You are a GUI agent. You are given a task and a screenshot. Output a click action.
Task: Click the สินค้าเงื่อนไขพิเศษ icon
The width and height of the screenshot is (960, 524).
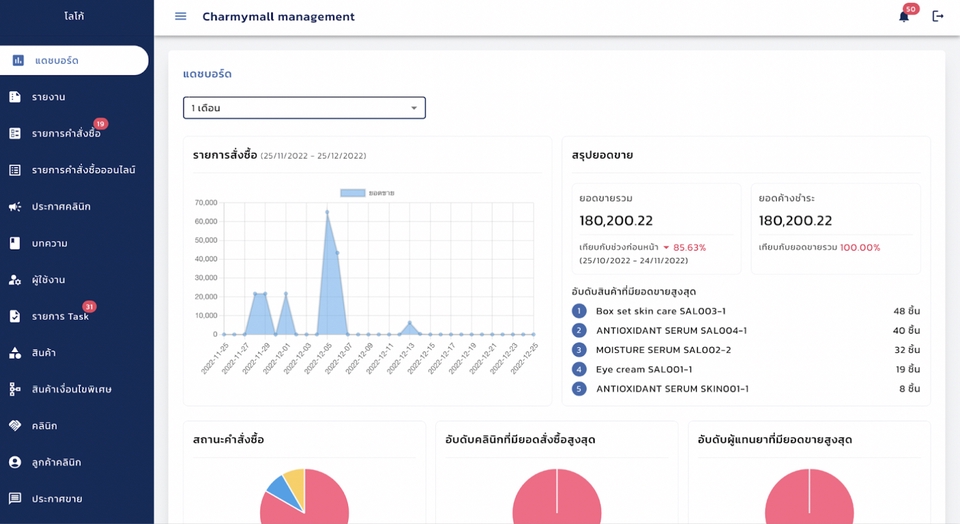(x=15, y=389)
